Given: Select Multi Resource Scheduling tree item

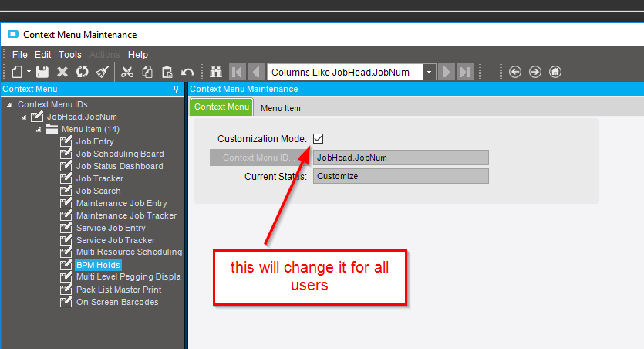Looking at the screenshot, I should click(130, 252).
